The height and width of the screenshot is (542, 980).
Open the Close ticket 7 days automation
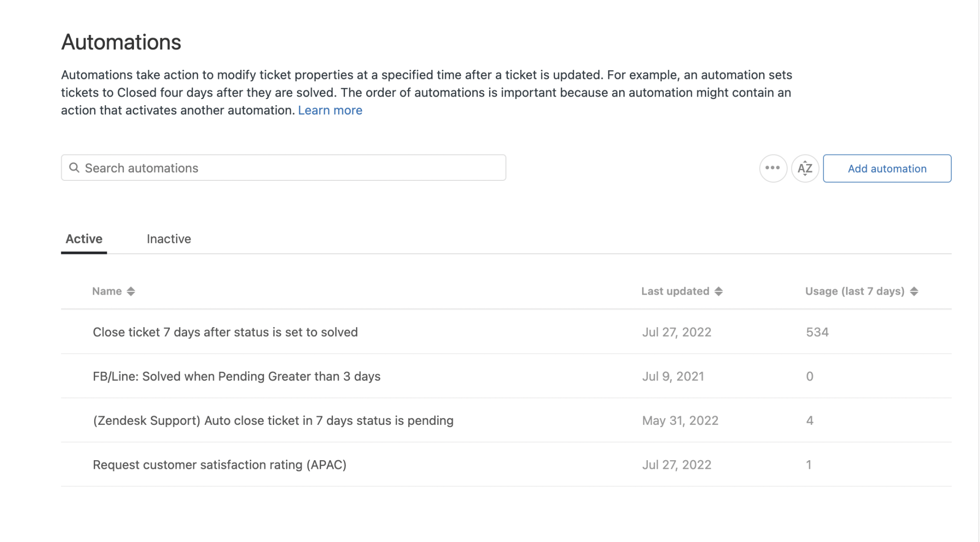pyautogui.click(x=225, y=332)
